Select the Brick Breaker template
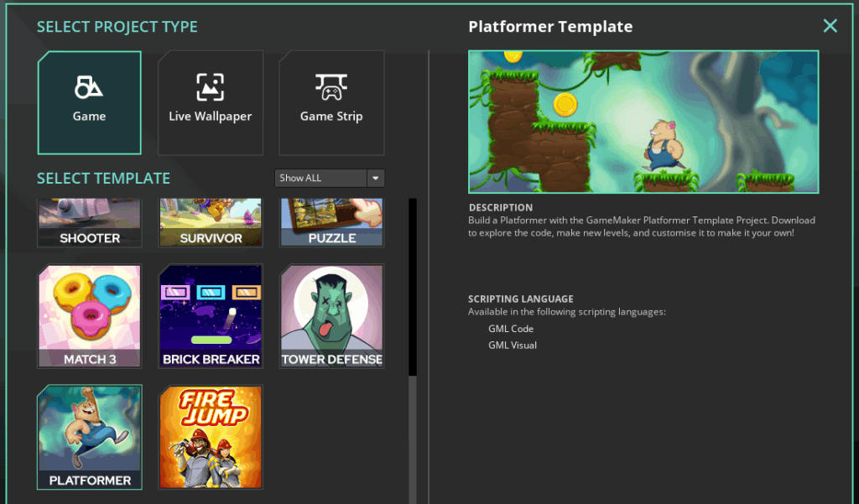The image size is (859, 504). click(211, 316)
